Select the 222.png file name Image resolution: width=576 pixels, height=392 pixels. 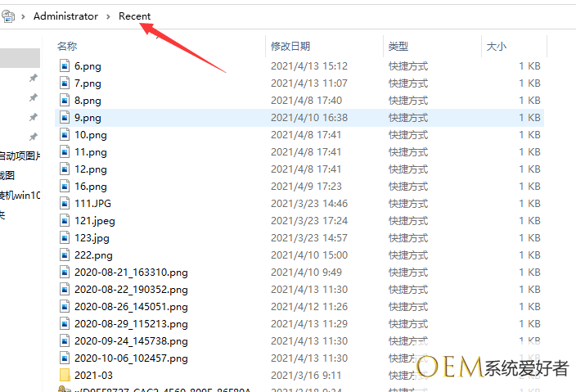tap(93, 255)
